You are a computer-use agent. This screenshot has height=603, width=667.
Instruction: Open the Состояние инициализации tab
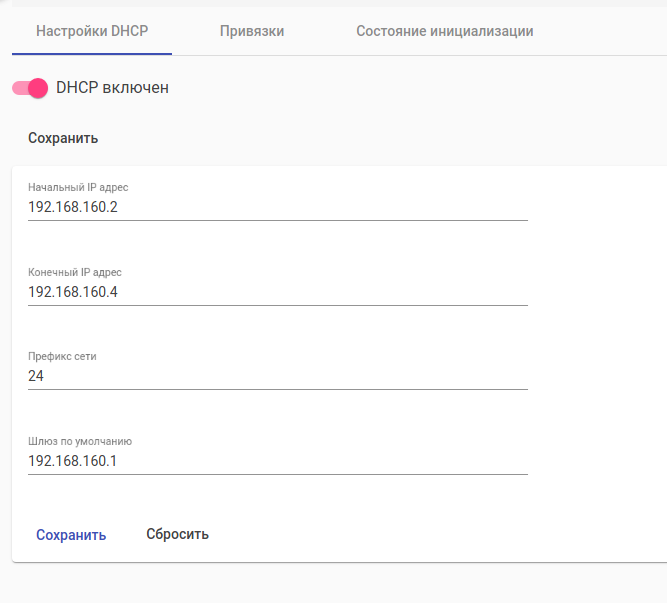444,31
